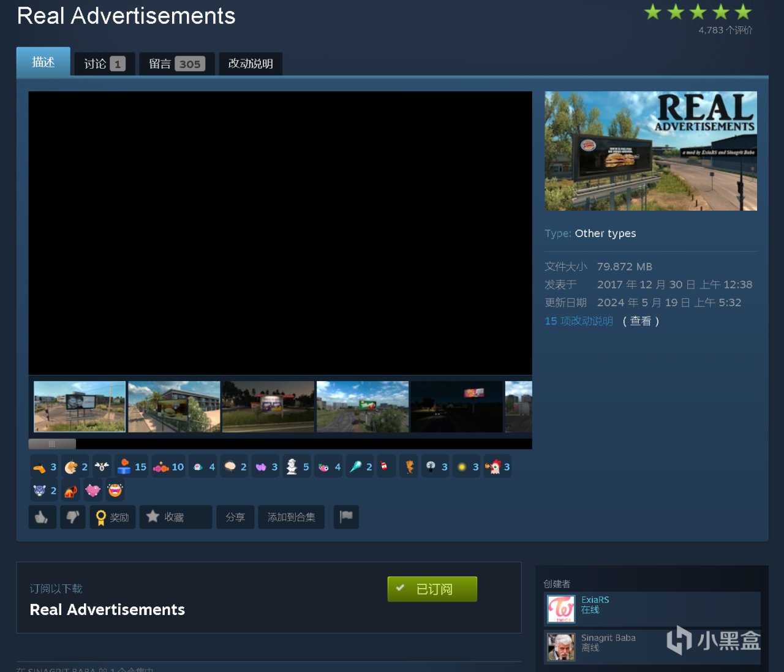Open the 留言 comments tab
Image resolution: width=784 pixels, height=672 pixels.
[x=177, y=64]
